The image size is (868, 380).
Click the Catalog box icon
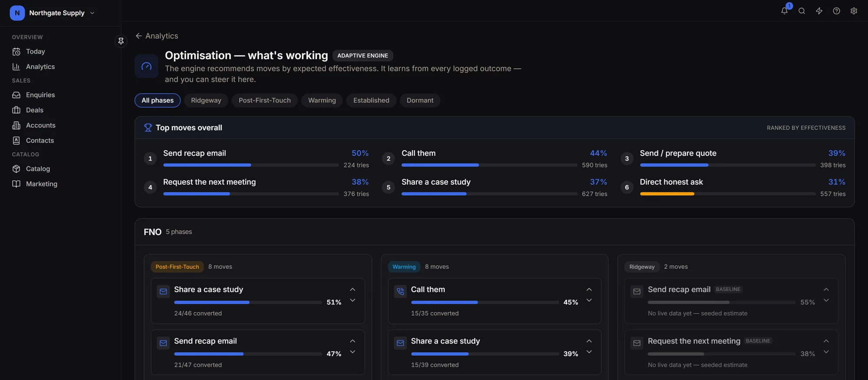tap(16, 169)
